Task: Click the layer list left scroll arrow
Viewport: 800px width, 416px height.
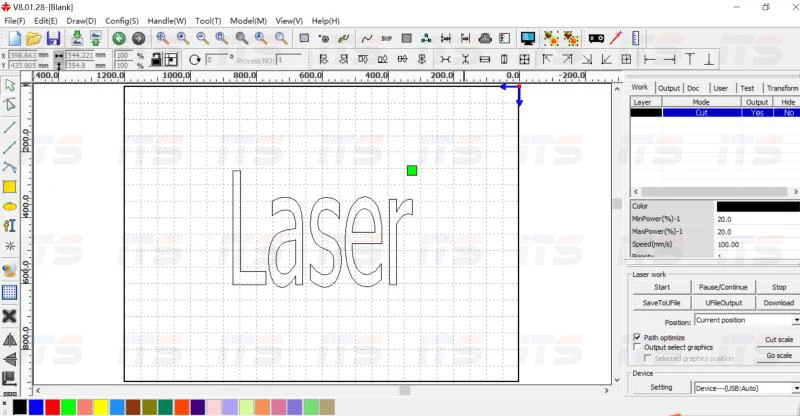Action: pyautogui.click(x=636, y=191)
